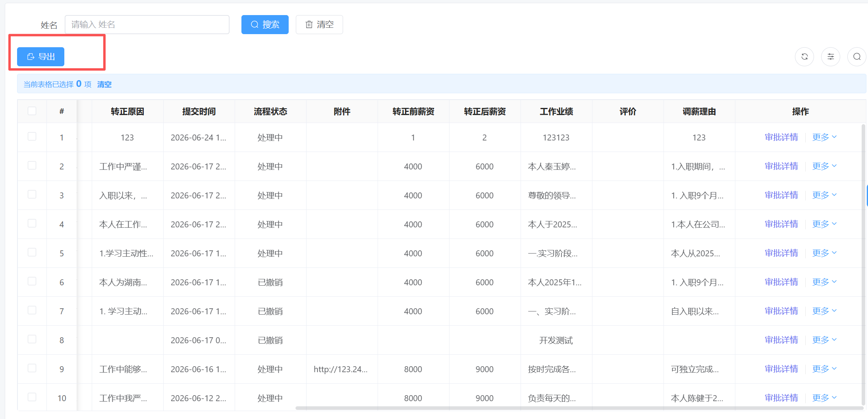
Task: Click the 附件 column header
Action: 342,111
